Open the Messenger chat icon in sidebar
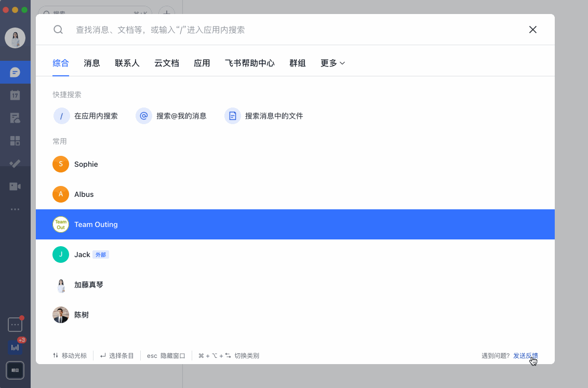 click(x=15, y=72)
